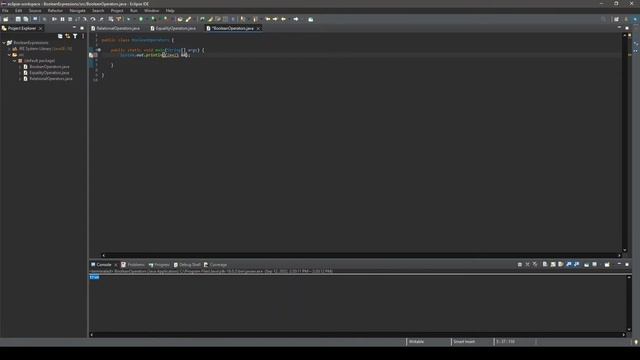Click the filter icon in Project Explorer

click(x=75, y=36)
